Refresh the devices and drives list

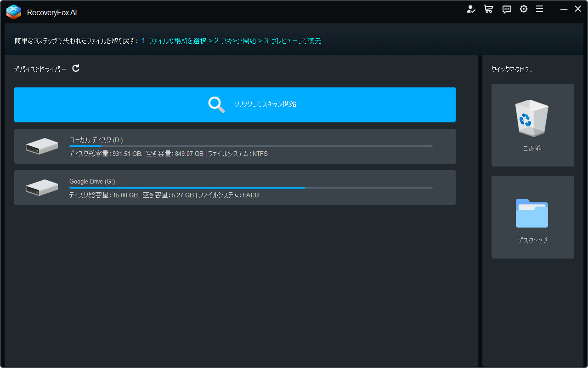click(76, 68)
